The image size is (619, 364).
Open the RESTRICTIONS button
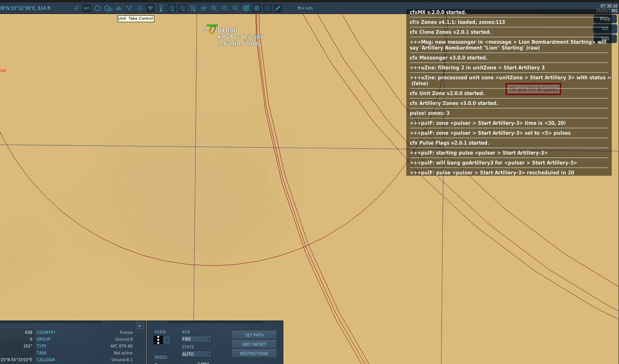point(254,354)
